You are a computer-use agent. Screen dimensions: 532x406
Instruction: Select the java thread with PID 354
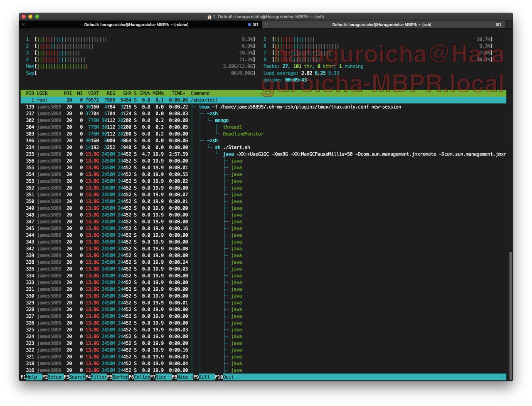264,174
